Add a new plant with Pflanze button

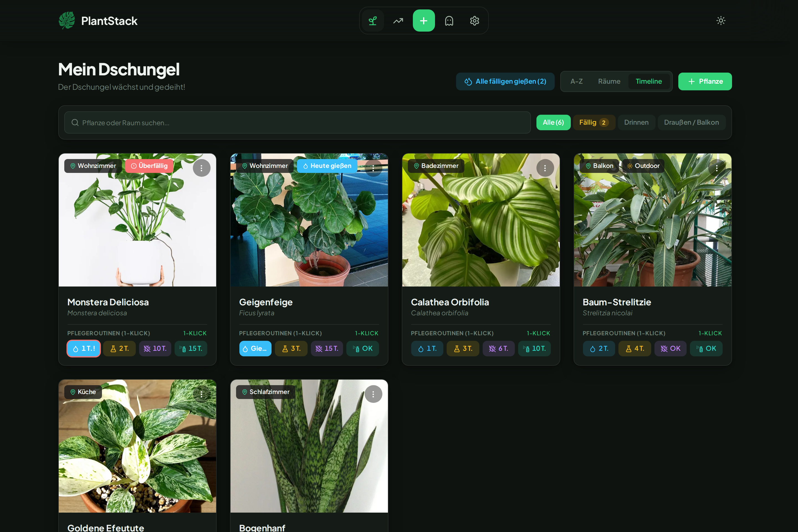pos(705,81)
